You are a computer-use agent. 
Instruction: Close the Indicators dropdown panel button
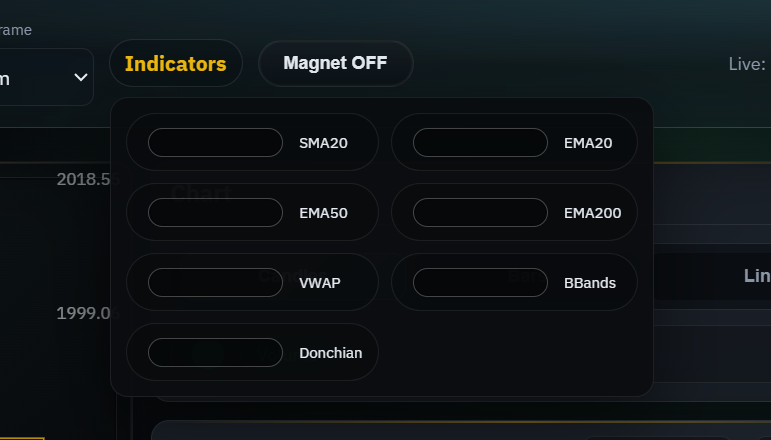176,64
